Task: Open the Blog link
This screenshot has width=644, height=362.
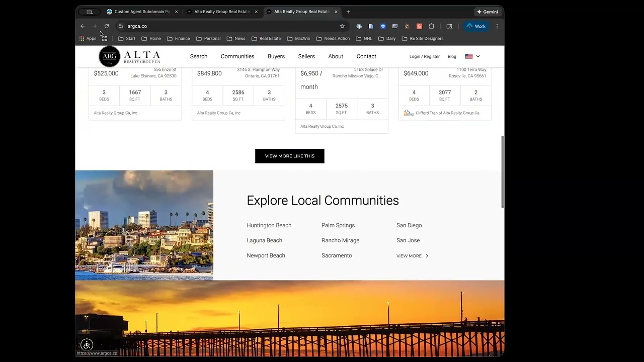Action: click(452, 56)
